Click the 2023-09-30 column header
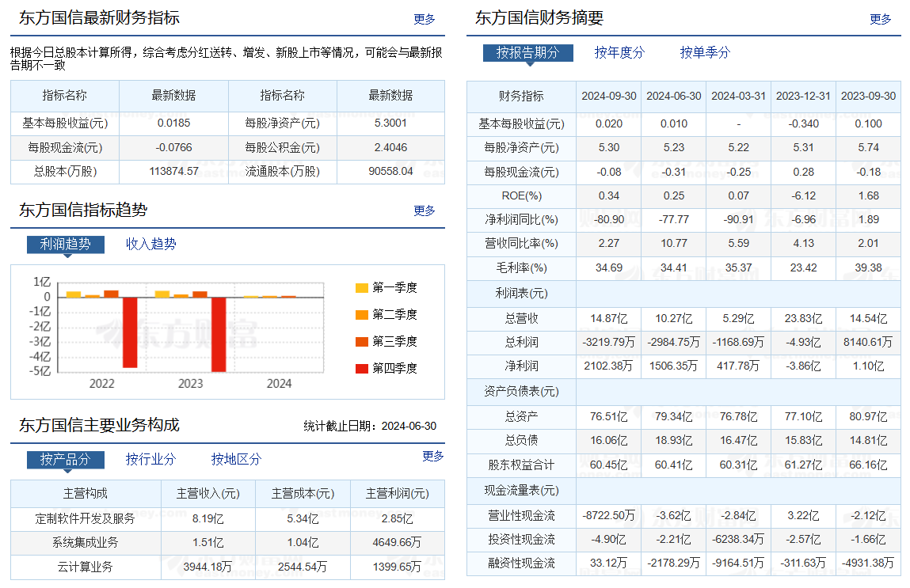Image resolution: width=910 pixels, height=588 pixels. (868, 97)
